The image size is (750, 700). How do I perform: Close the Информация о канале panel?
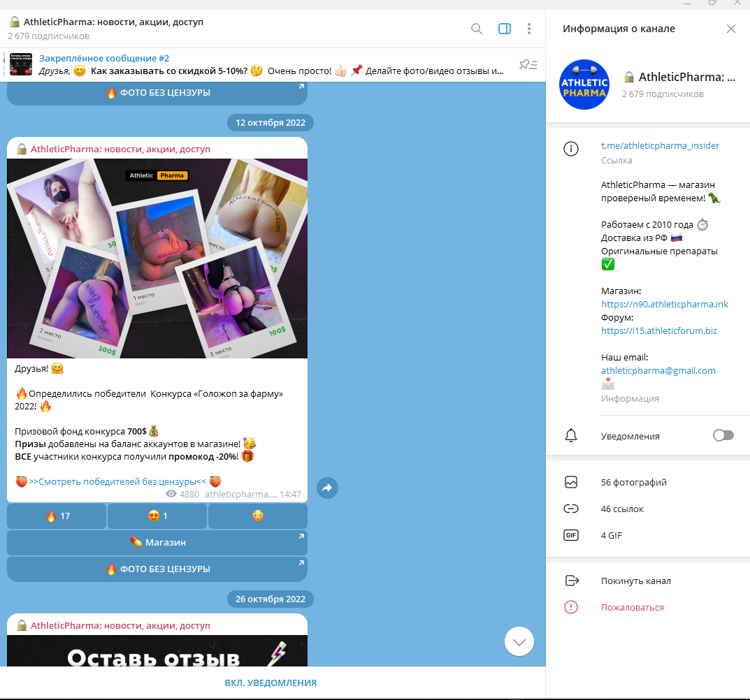tap(731, 29)
